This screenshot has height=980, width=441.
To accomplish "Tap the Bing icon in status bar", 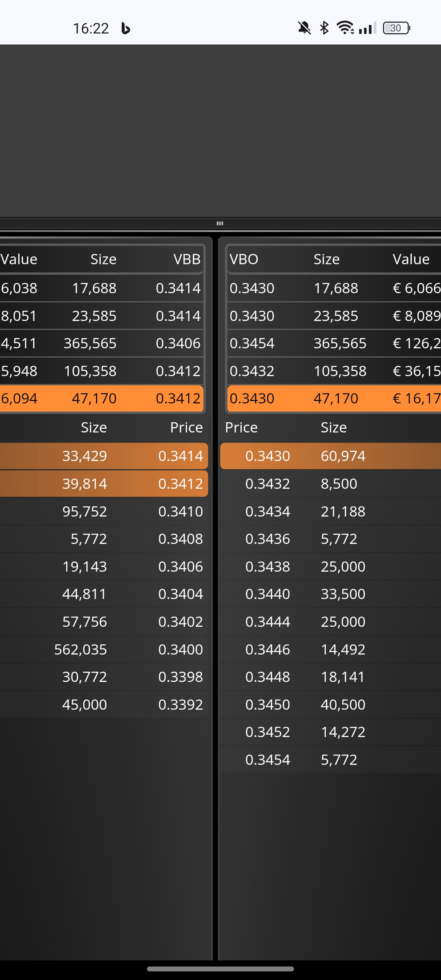I will pos(125,28).
